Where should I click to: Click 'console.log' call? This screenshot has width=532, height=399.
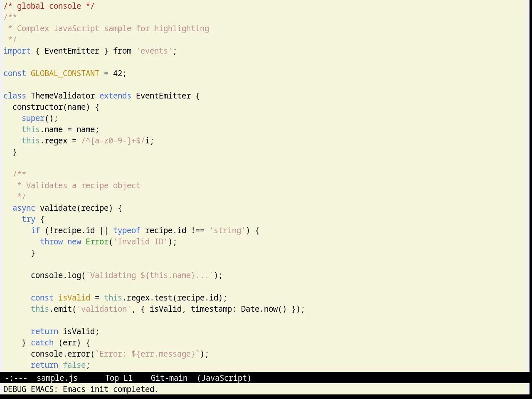click(x=56, y=275)
